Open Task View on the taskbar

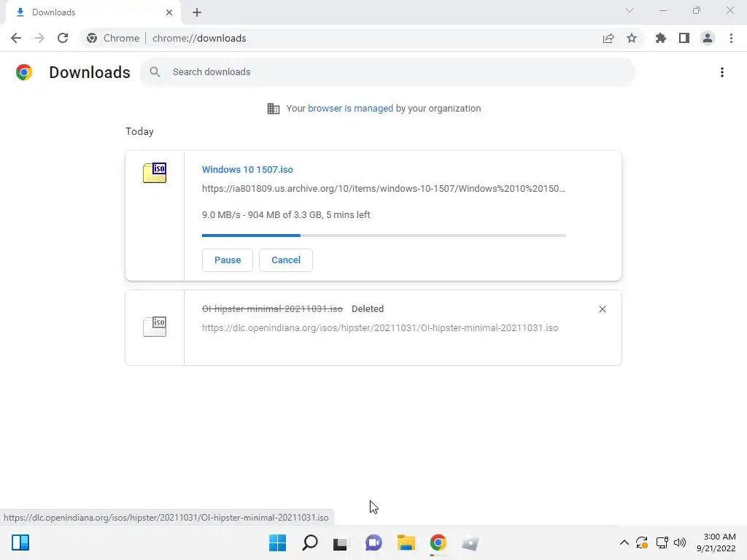(340, 543)
